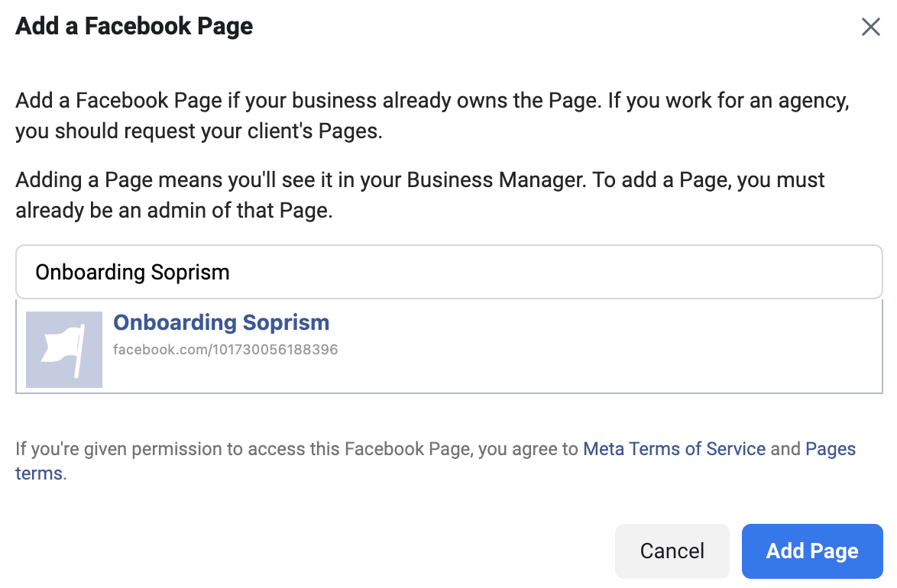The image size is (897, 588).
Task: Focus the page name search field
Action: point(449,272)
